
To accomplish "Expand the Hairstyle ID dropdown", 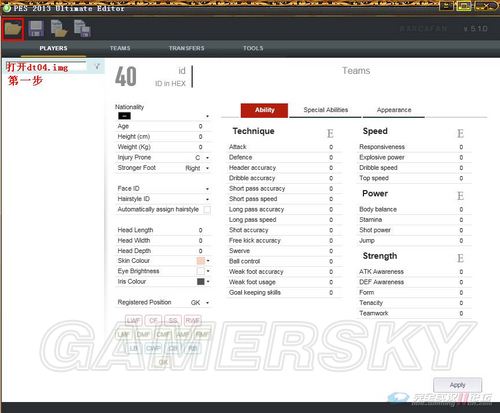I will 207,199.
